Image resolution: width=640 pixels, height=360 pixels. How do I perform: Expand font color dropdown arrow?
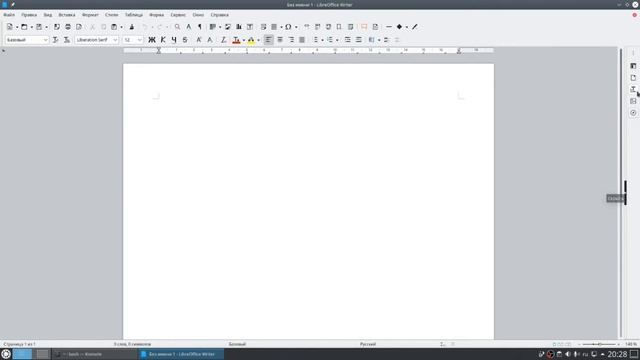244,40
